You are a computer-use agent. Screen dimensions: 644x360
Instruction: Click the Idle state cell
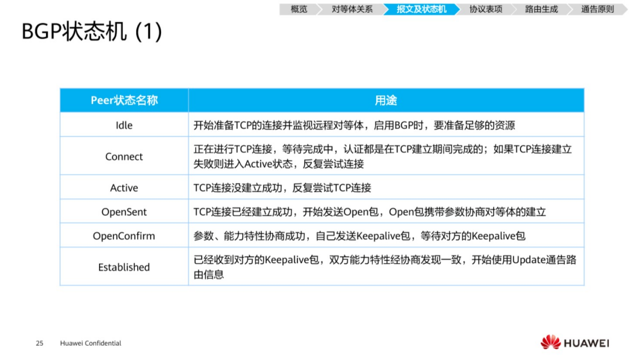tap(124, 125)
